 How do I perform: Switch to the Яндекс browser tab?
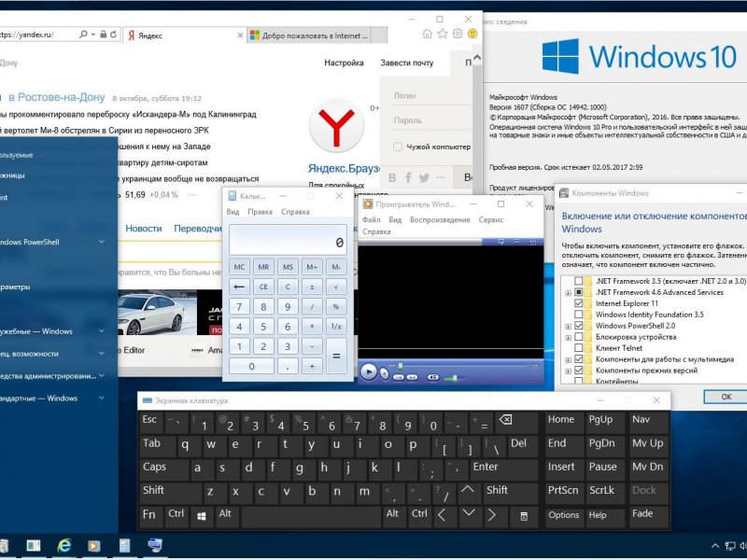point(185,35)
